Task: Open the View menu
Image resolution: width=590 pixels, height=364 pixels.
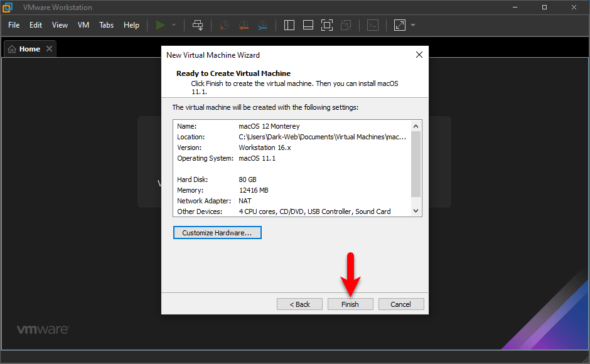Action: point(60,25)
